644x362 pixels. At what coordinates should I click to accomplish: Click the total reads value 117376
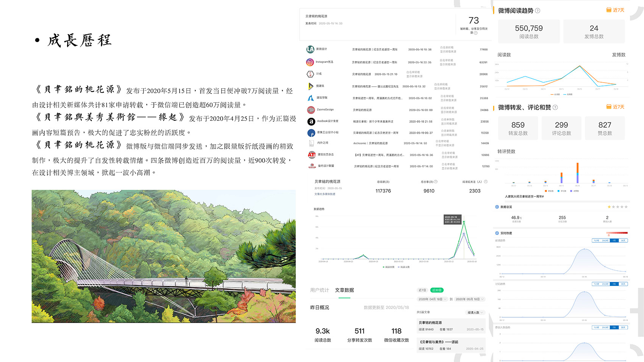pyautogui.click(x=383, y=191)
